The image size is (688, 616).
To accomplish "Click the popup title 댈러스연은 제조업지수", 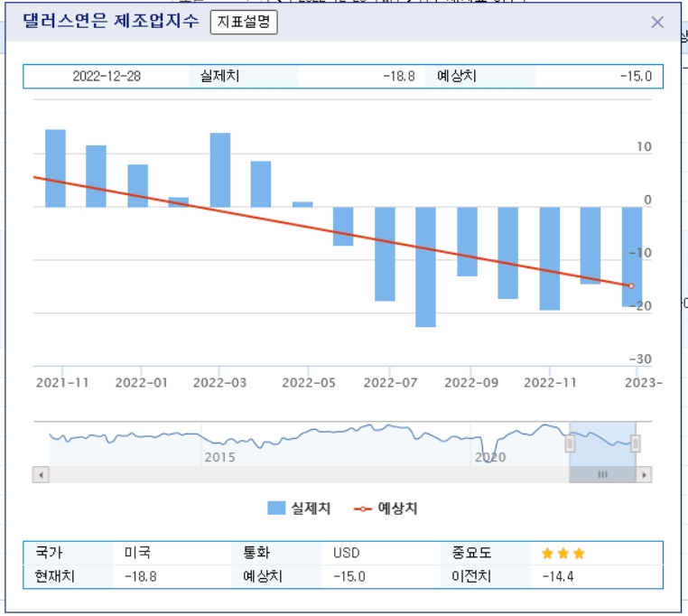I will click(111, 21).
